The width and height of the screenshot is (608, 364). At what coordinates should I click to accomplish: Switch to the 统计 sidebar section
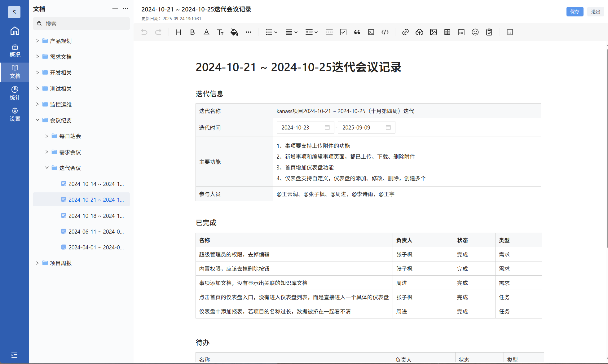point(15,93)
